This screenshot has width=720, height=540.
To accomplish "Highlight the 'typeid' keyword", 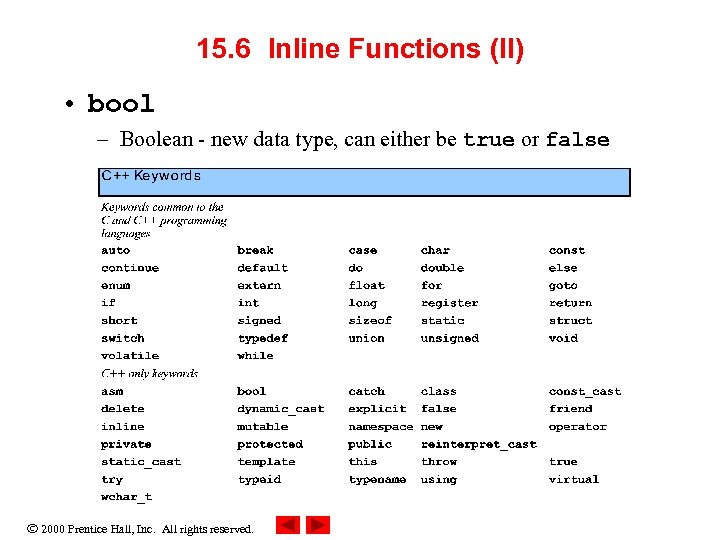I will (259, 480).
